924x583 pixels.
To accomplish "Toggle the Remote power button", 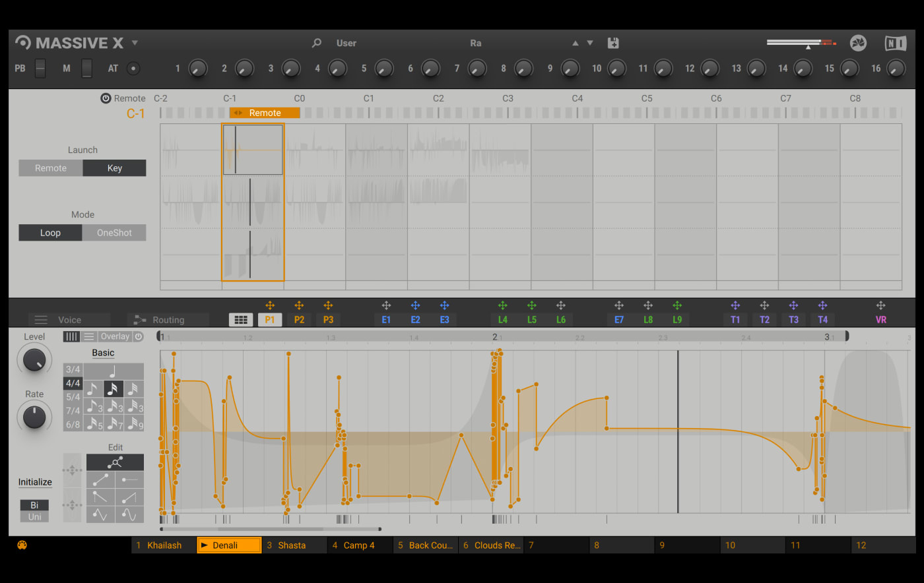I will pos(106,98).
